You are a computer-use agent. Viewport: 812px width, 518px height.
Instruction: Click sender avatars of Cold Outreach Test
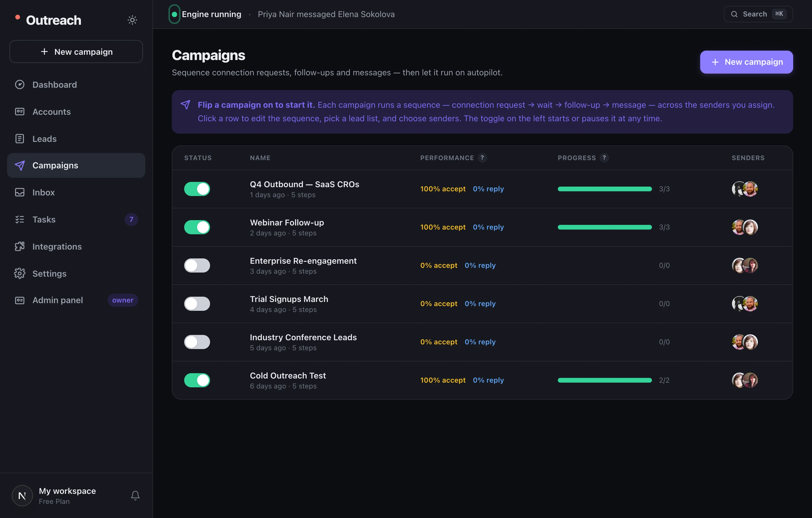pyautogui.click(x=745, y=380)
